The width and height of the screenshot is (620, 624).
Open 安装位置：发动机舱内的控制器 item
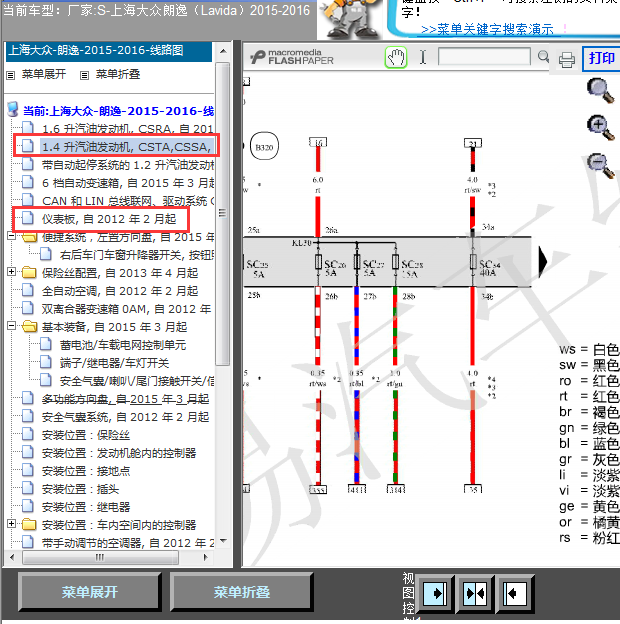coord(119,453)
